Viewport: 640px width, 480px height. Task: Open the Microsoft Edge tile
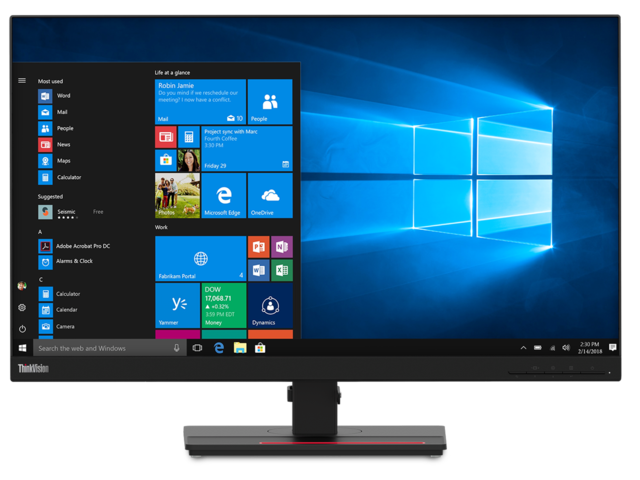click(223, 195)
